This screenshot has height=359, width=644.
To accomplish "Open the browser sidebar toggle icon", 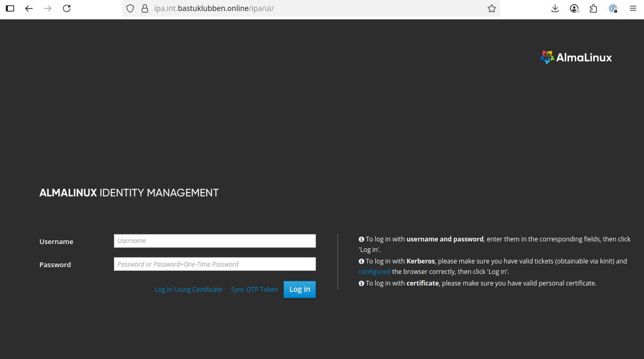I will click(x=10, y=8).
